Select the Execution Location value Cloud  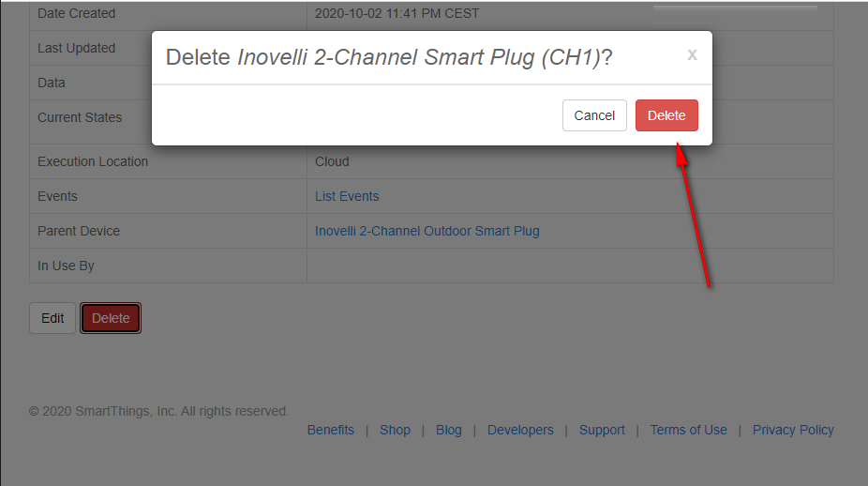pos(332,161)
